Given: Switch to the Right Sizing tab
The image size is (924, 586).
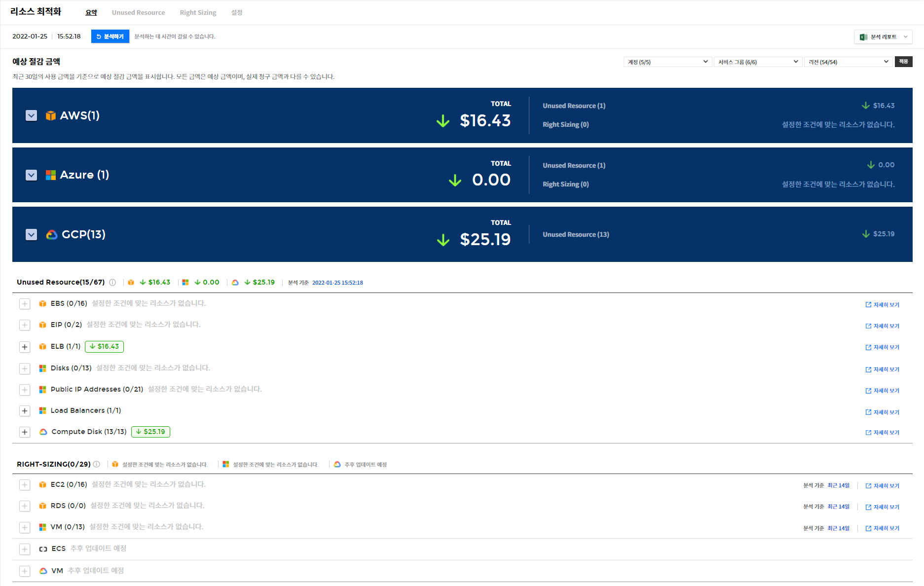Looking at the screenshot, I should 198,12.
